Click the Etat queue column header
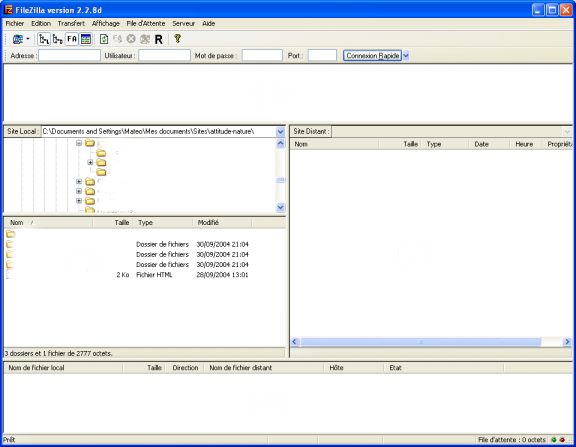Screen dimensions: 576x447 (444, 368)
